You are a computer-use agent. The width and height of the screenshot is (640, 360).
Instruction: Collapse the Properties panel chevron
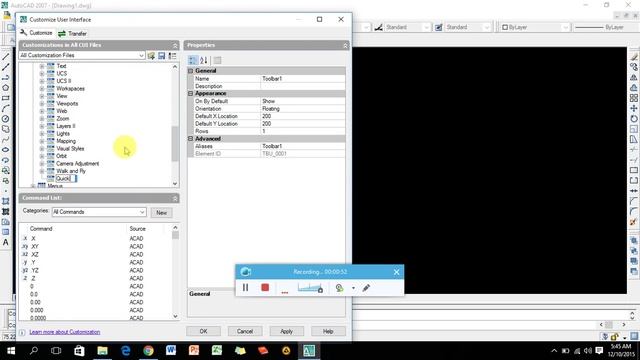point(345,45)
